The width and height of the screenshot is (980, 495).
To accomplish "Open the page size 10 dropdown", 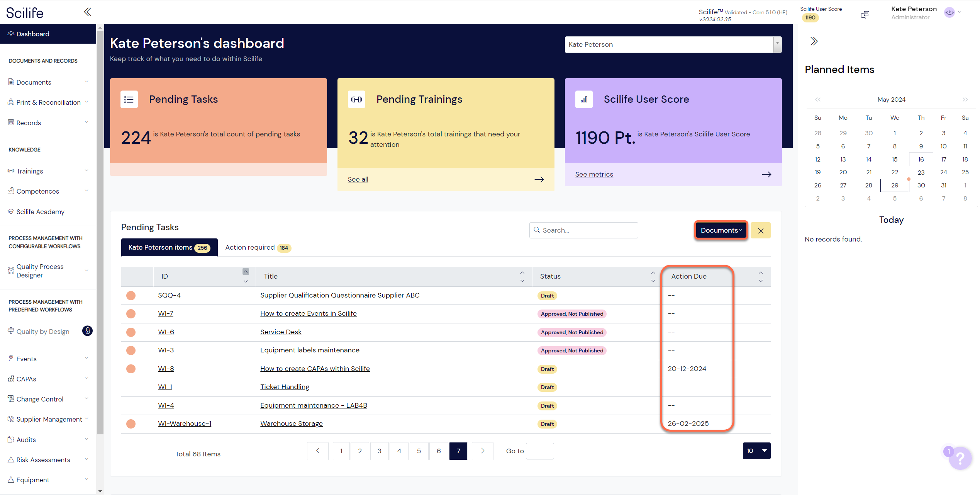I will tap(756, 451).
